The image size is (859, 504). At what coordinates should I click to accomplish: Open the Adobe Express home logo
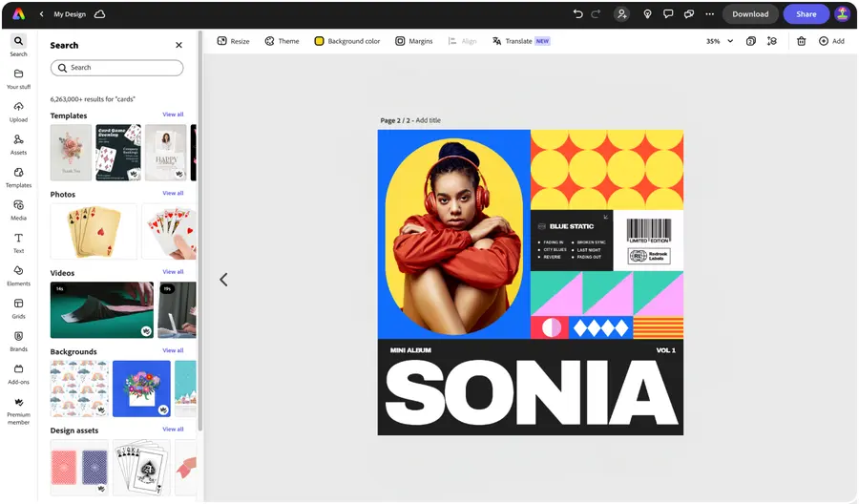pyautogui.click(x=19, y=14)
